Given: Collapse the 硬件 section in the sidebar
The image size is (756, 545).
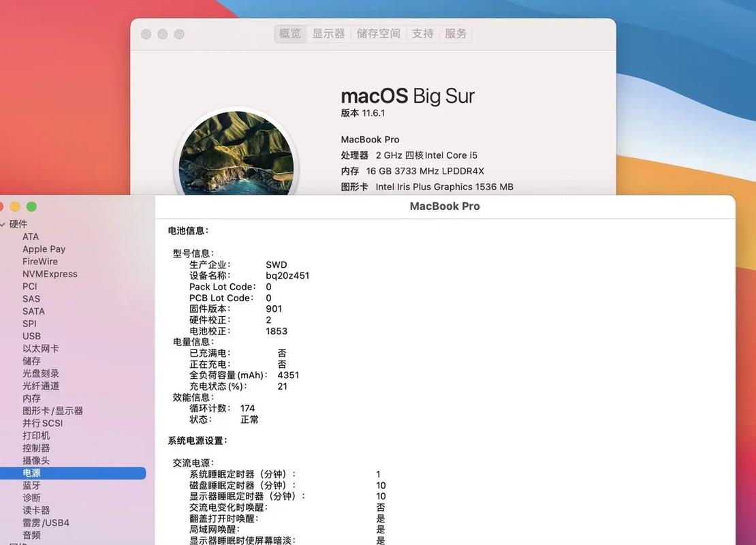Looking at the screenshot, I should click(5, 223).
